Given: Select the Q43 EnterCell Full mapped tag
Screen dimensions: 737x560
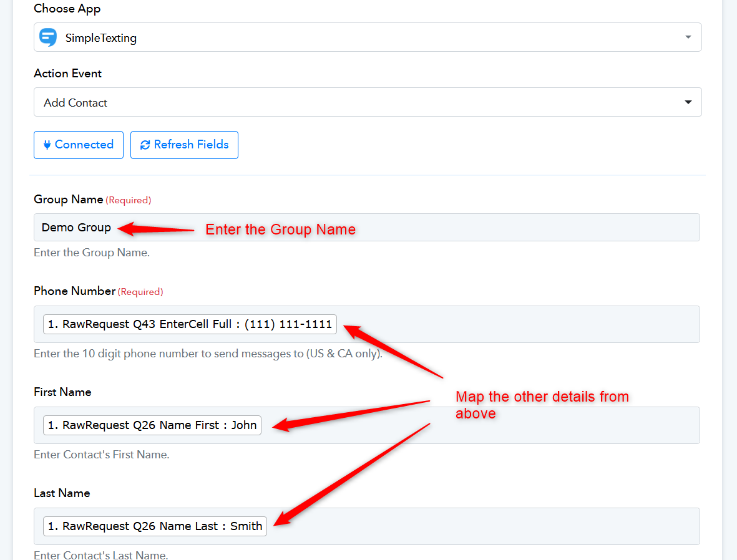Looking at the screenshot, I should click(x=190, y=324).
